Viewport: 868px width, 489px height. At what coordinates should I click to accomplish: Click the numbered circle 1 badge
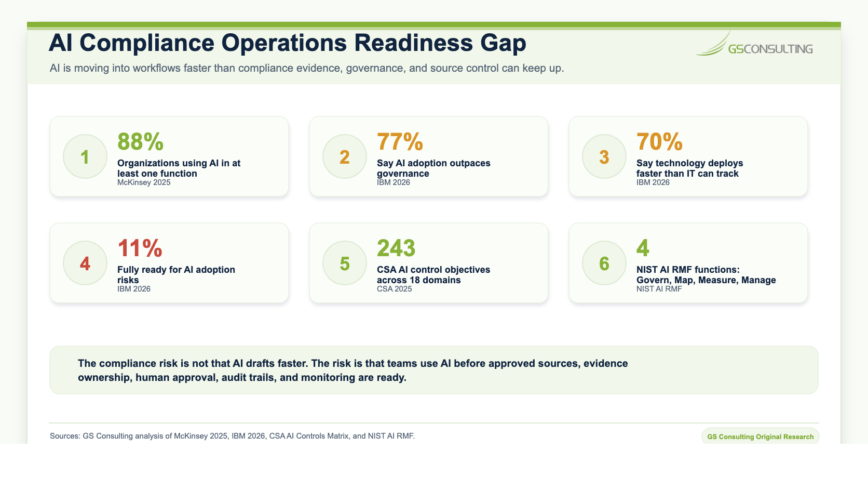[85, 156]
